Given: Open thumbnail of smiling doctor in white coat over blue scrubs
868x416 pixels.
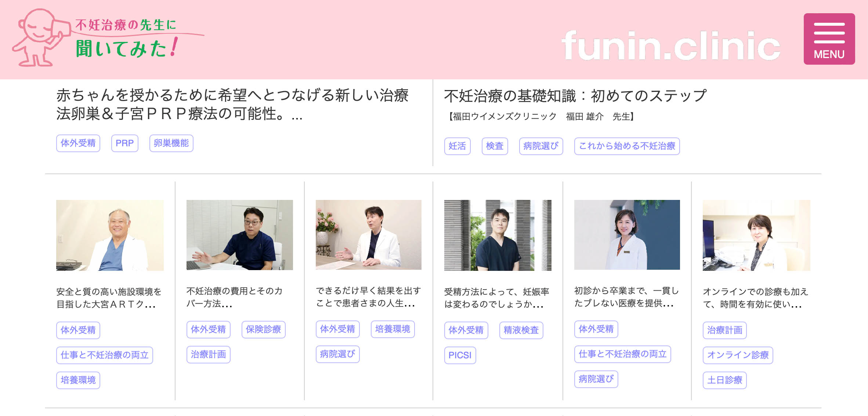Looking at the screenshot, I should pyautogui.click(x=110, y=235).
